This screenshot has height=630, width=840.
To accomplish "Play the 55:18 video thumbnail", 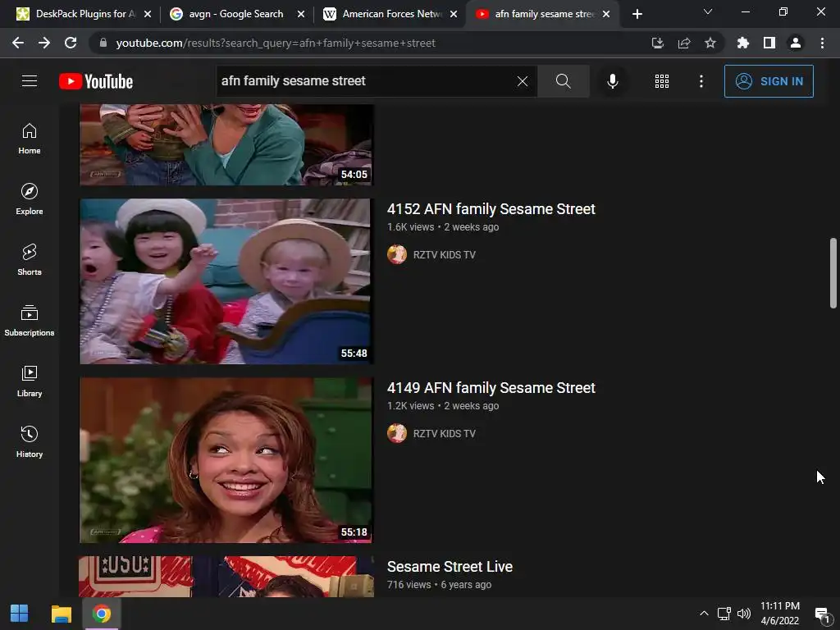I will tap(226, 460).
